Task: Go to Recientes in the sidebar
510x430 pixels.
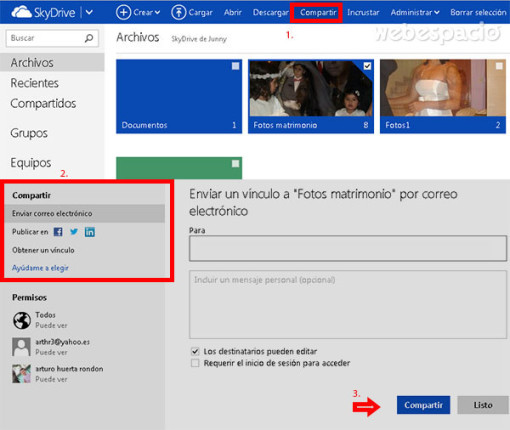Action: click(x=35, y=83)
